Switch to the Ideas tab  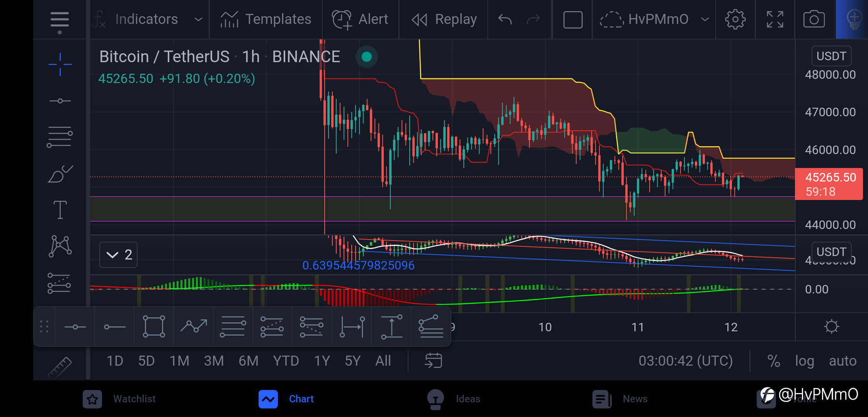pos(453,399)
